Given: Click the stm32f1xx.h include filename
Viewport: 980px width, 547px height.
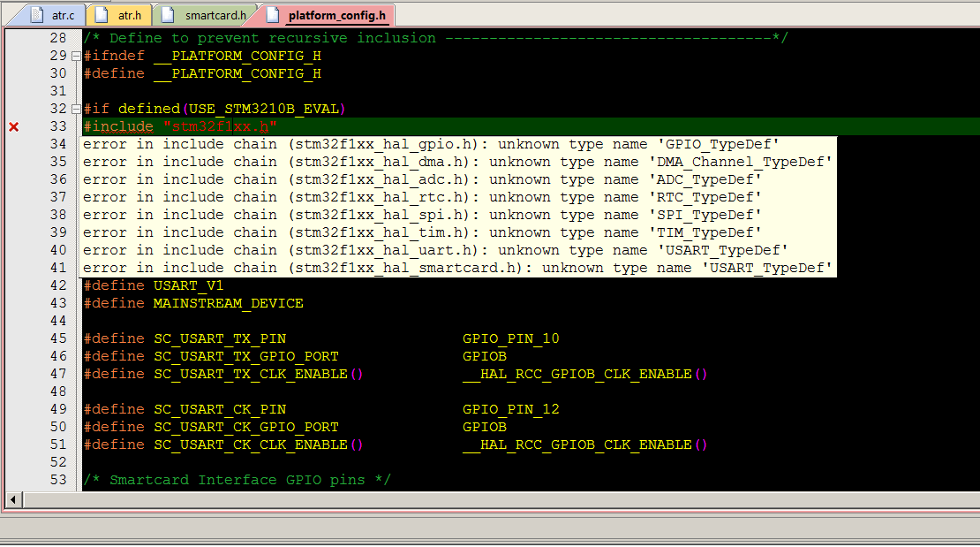Looking at the screenshot, I should 220,126.
